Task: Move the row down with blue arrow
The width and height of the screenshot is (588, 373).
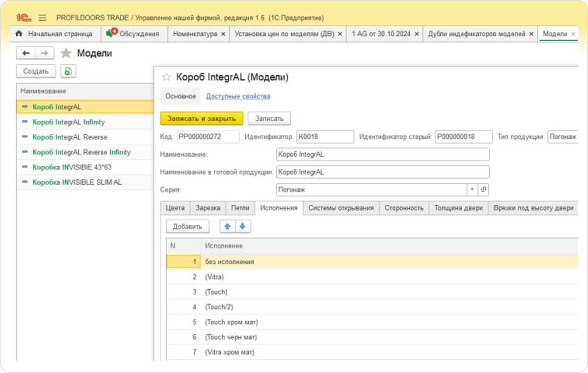Action: coord(242,227)
